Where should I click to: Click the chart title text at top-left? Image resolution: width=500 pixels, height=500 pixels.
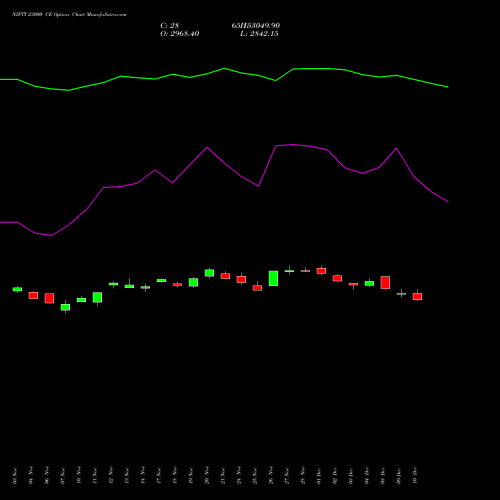click(x=69, y=15)
